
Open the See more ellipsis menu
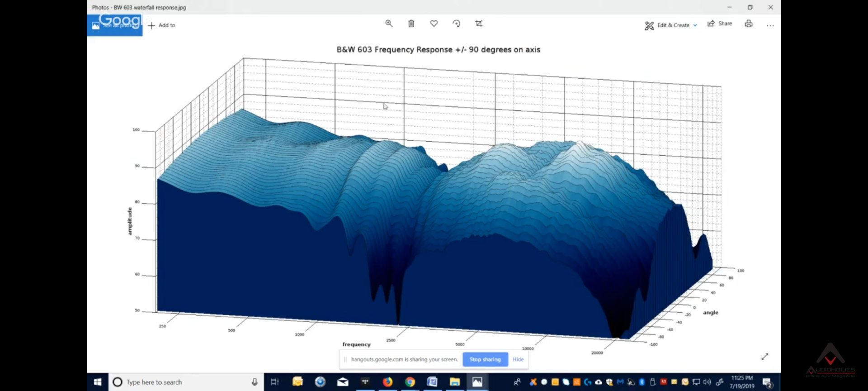(770, 26)
